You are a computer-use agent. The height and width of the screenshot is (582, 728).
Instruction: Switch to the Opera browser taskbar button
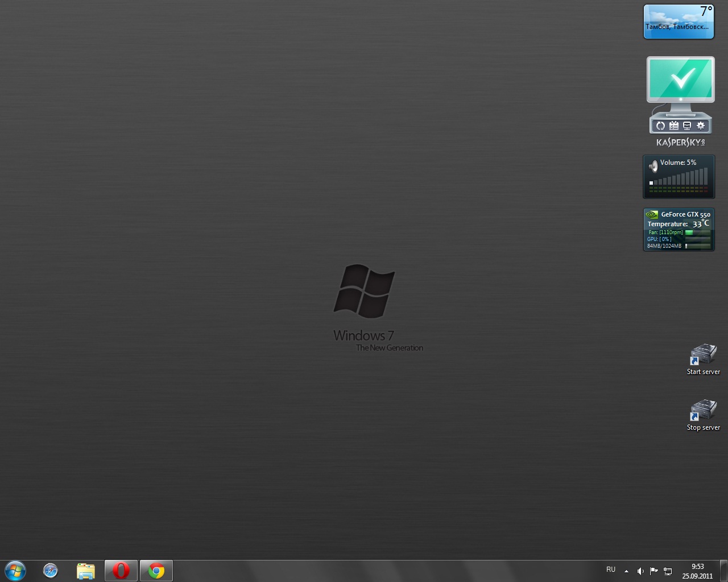pos(121,571)
